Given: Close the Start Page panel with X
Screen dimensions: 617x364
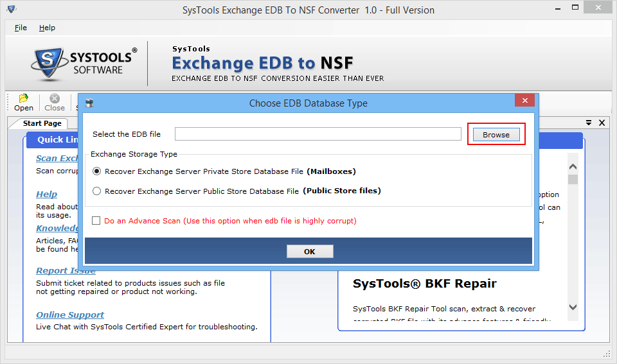Looking at the screenshot, I should point(602,123).
